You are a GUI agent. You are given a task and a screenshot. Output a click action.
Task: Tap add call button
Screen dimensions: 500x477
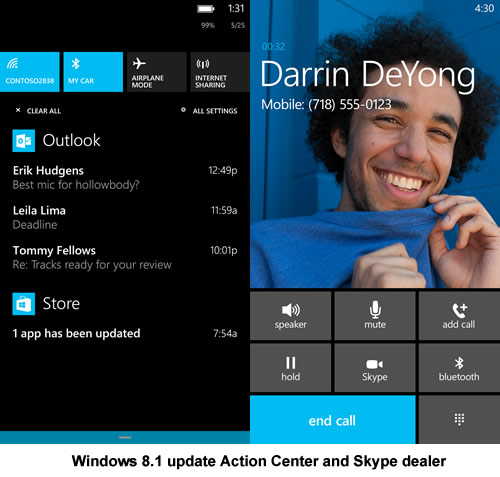point(459,316)
